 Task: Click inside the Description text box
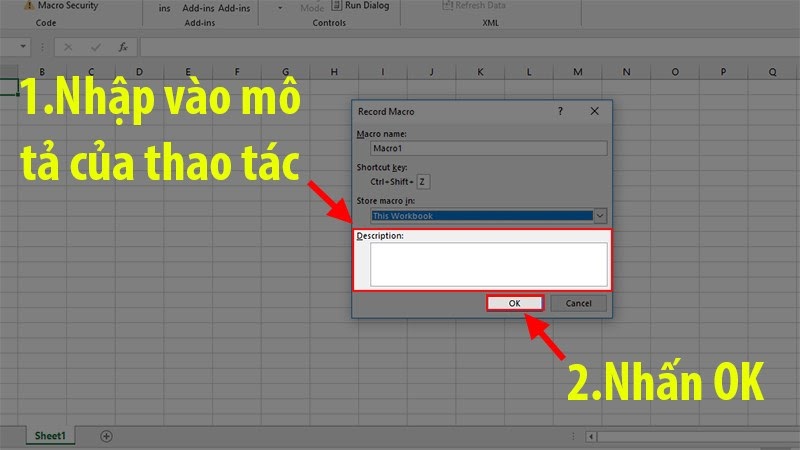pyautogui.click(x=489, y=264)
